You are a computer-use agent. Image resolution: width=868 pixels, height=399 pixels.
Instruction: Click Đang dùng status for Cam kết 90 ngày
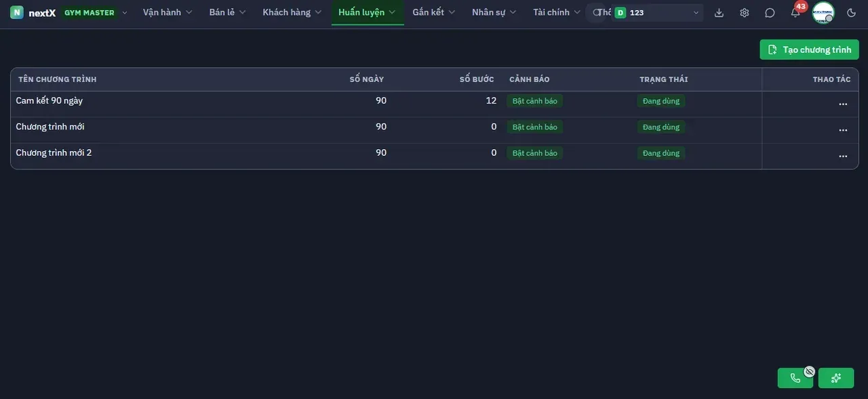(x=661, y=101)
